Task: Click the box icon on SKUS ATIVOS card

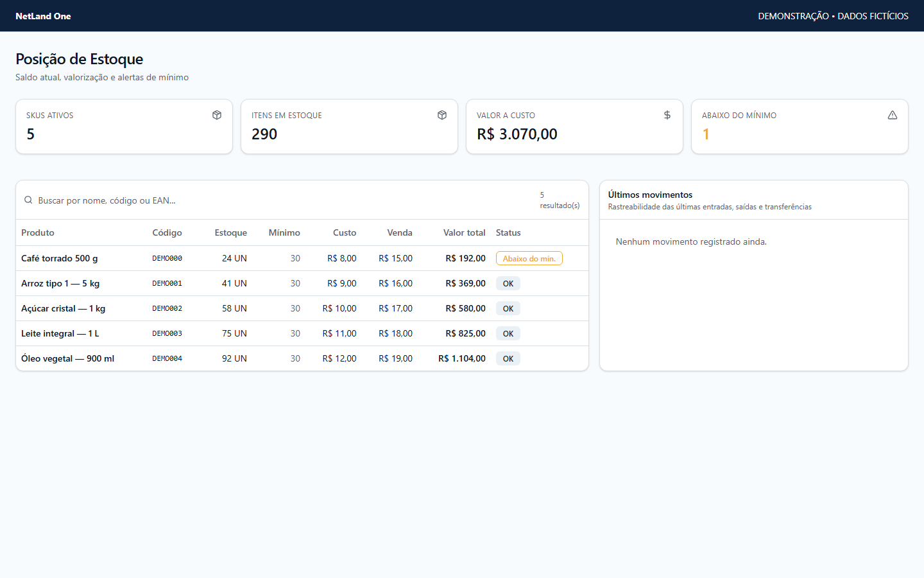Action: point(217,115)
